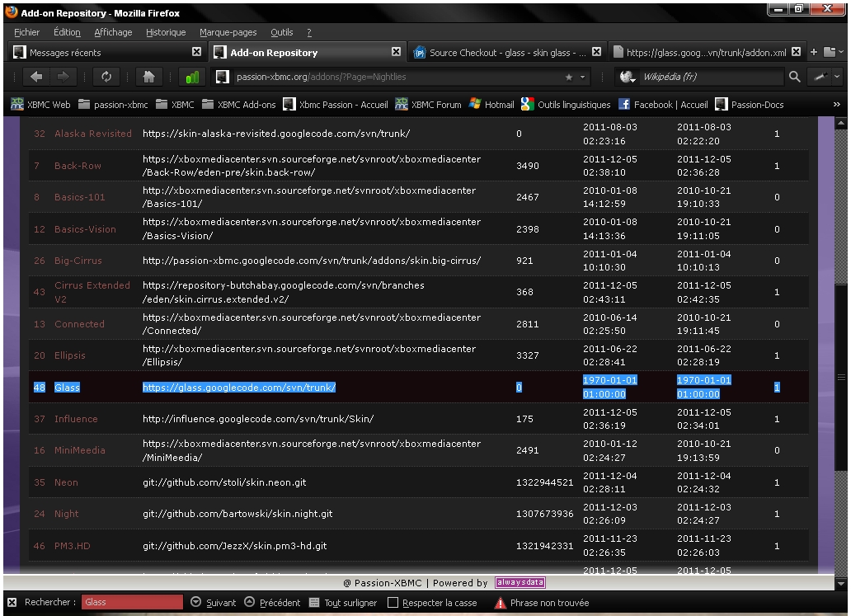
Task: Open the Marque-pages menu
Action: (228, 32)
